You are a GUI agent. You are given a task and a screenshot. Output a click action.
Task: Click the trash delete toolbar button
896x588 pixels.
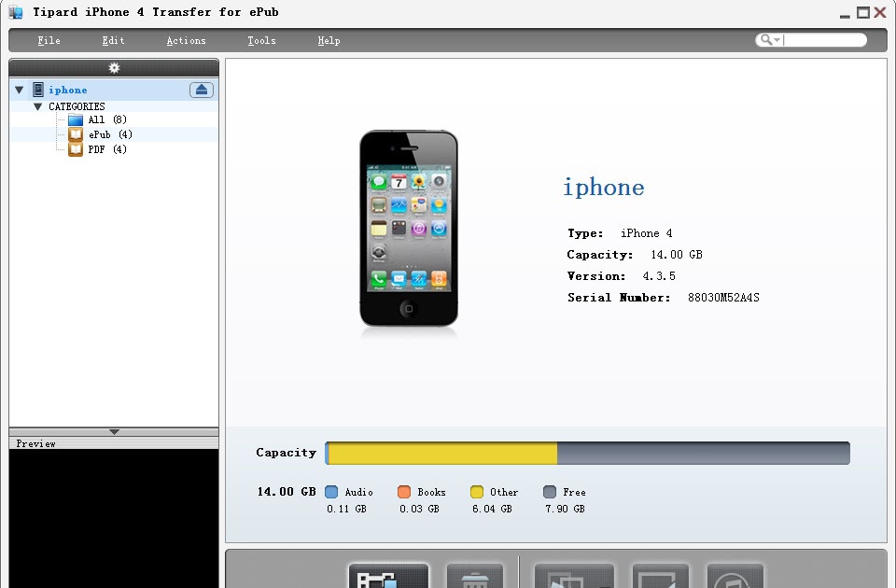[x=474, y=576]
